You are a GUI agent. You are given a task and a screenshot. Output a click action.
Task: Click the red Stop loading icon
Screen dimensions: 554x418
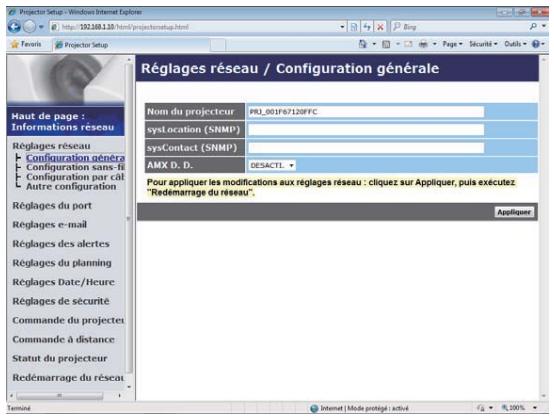click(x=380, y=27)
